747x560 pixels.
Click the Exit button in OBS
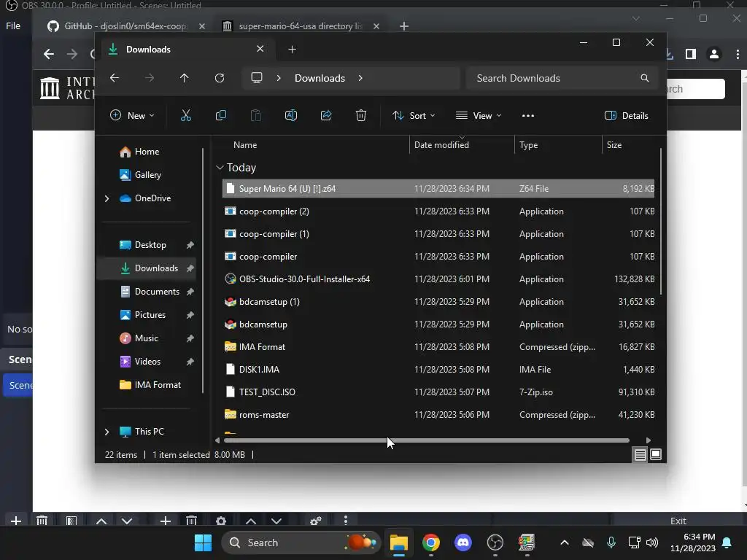click(678, 521)
